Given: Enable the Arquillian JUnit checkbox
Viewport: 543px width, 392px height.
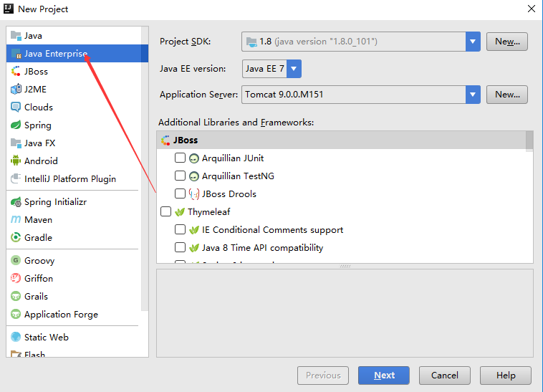Looking at the screenshot, I should coord(180,158).
